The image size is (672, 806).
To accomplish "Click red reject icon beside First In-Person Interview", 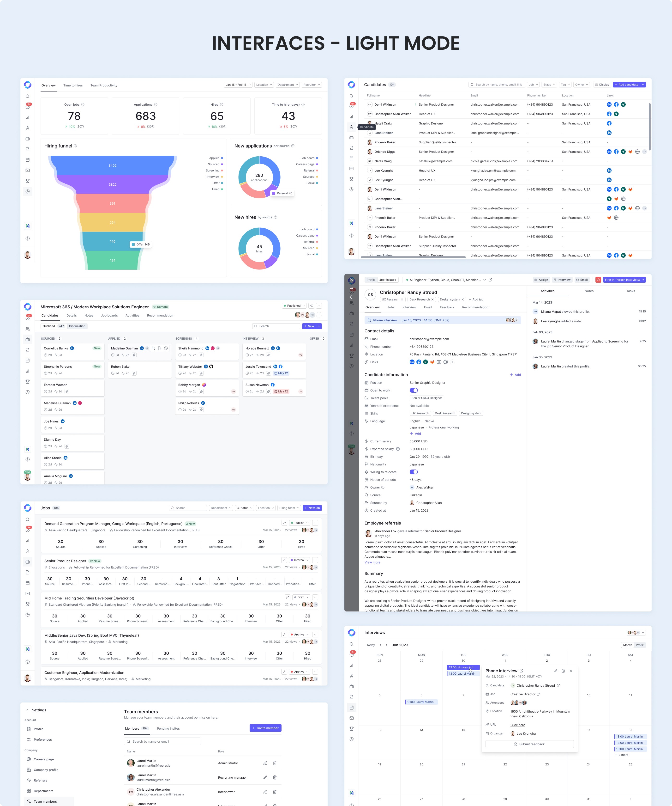I will (598, 280).
